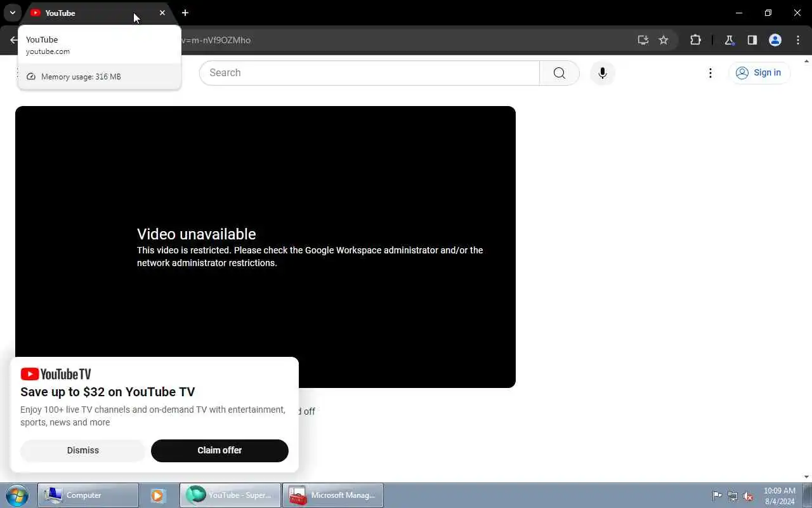Go back with the browser arrow
Screen dimensions: 812x508
pos(14,40)
